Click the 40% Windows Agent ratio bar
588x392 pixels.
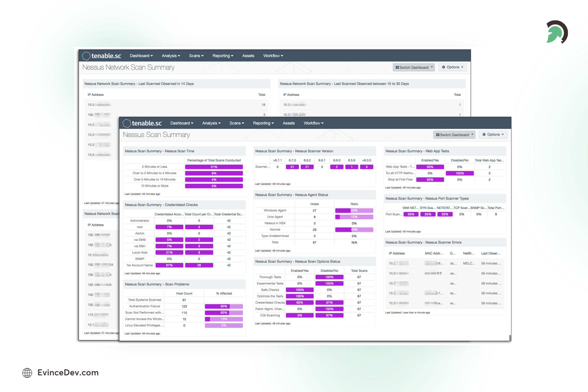pyautogui.click(x=354, y=210)
